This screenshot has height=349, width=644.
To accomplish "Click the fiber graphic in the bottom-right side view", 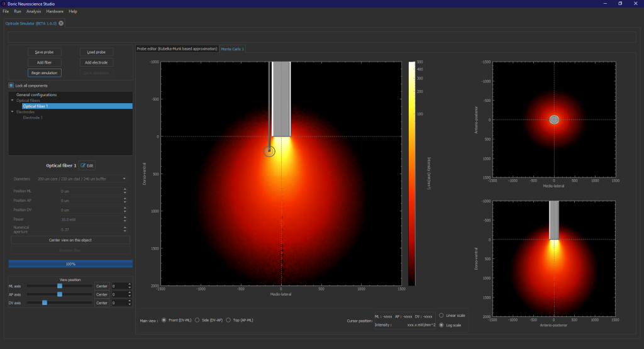I will [554, 220].
